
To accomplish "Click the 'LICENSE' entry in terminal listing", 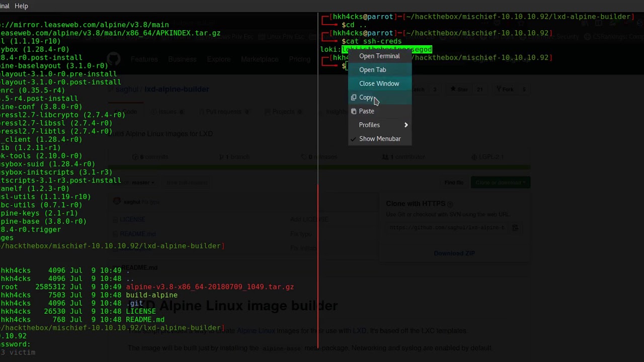I will 141,311.
